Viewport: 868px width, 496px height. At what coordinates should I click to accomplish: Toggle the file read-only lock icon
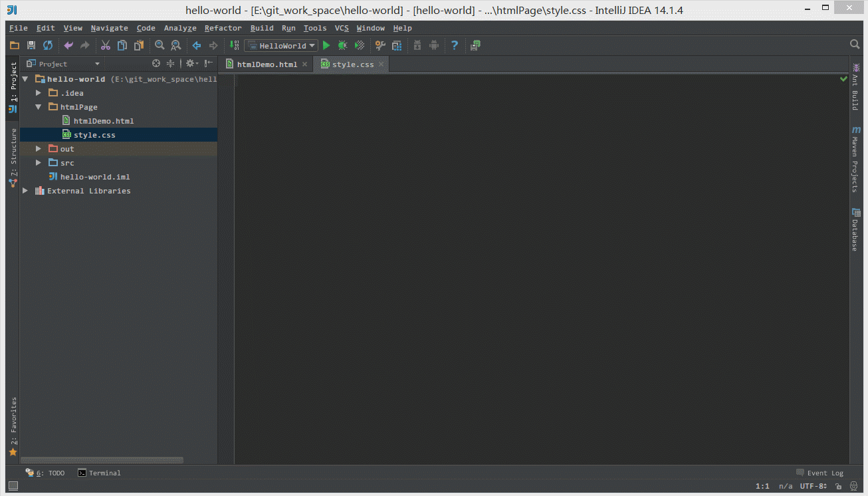pos(841,486)
